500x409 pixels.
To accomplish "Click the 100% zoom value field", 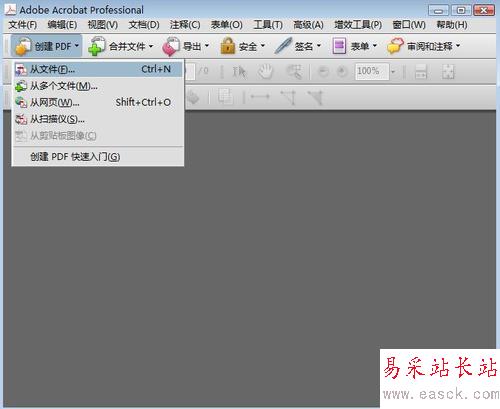I will tap(372, 71).
